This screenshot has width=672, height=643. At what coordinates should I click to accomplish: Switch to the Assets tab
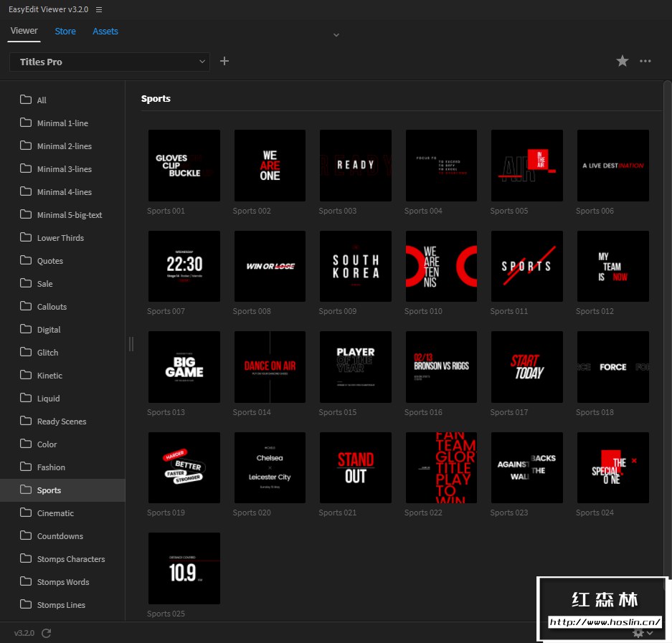pos(105,31)
